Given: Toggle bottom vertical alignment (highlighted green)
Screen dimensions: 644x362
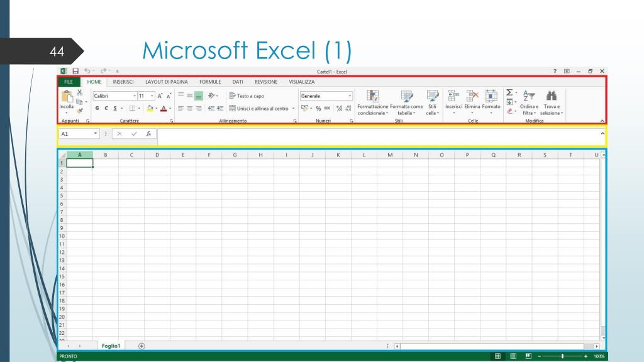Looking at the screenshot, I should (199, 96).
